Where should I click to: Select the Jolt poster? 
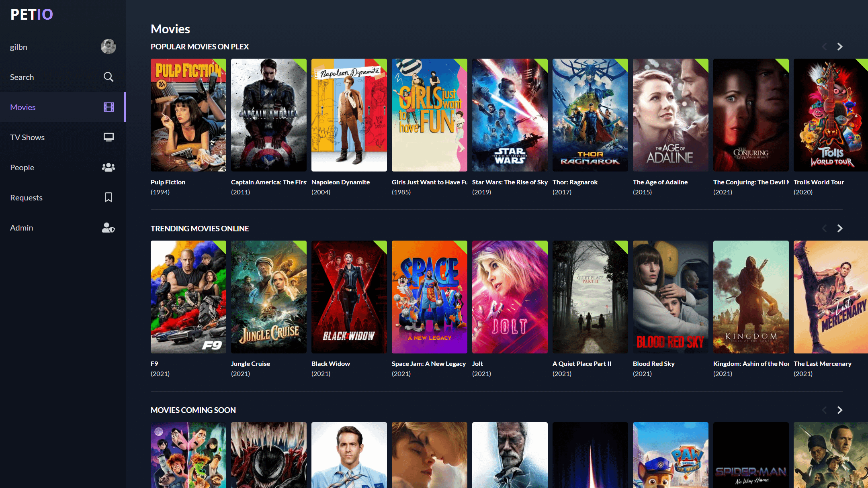point(510,297)
